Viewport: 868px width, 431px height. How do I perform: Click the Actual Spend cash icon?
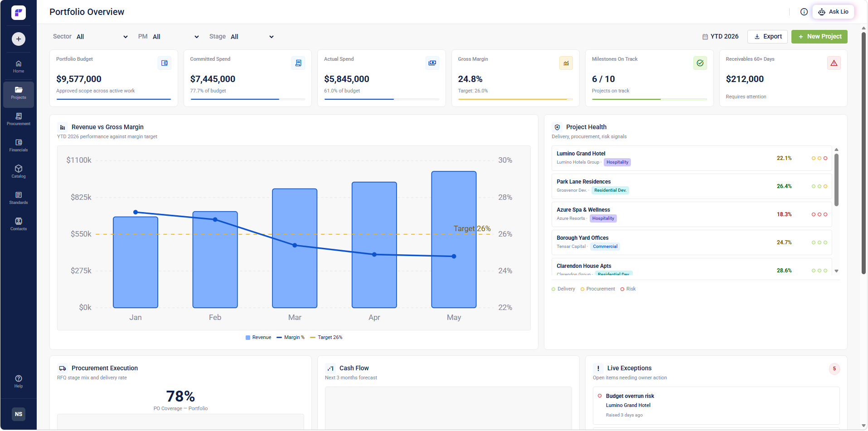432,63
